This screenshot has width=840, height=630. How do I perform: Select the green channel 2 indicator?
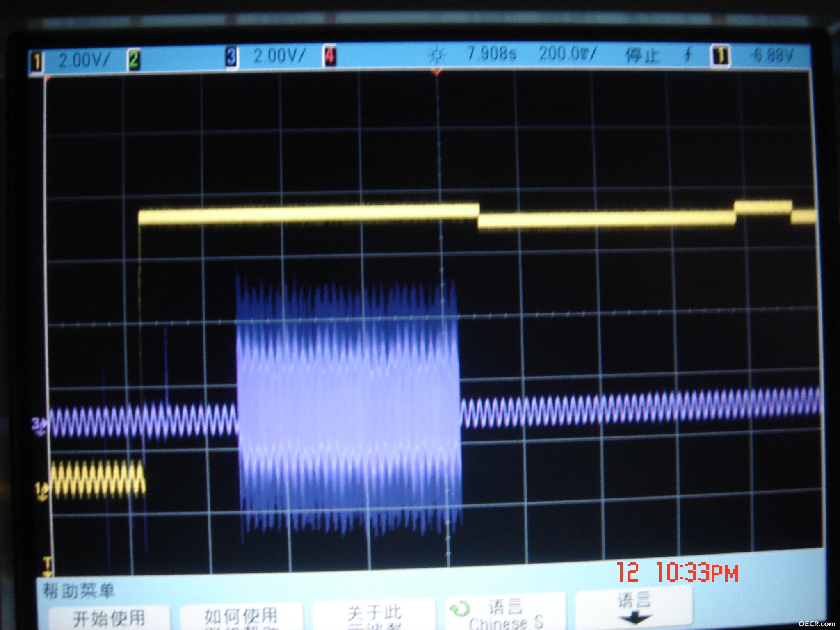click(134, 60)
